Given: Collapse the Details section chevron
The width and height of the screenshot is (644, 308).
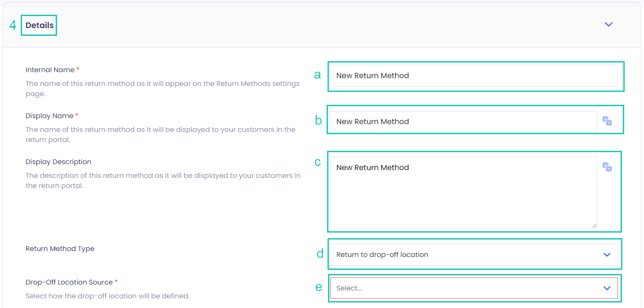Looking at the screenshot, I should pos(609,24).
